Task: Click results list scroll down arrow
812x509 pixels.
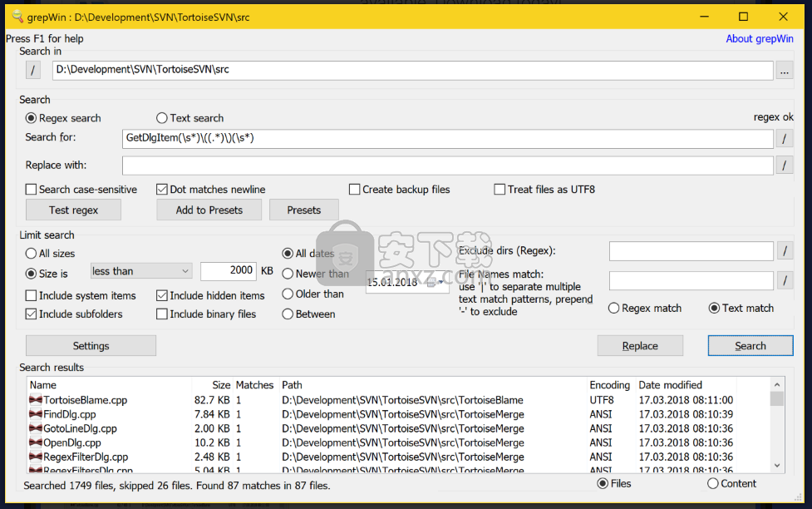Action: (x=777, y=466)
